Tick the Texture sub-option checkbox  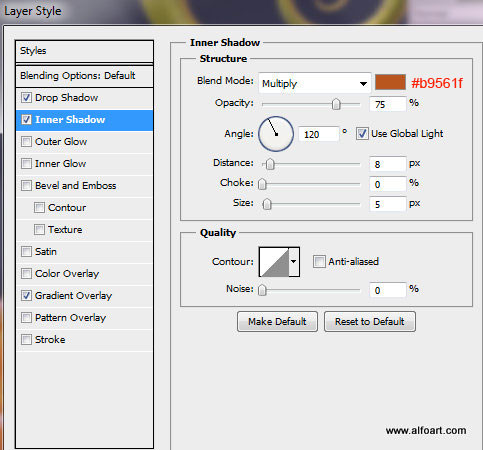click(x=39, y=230)
